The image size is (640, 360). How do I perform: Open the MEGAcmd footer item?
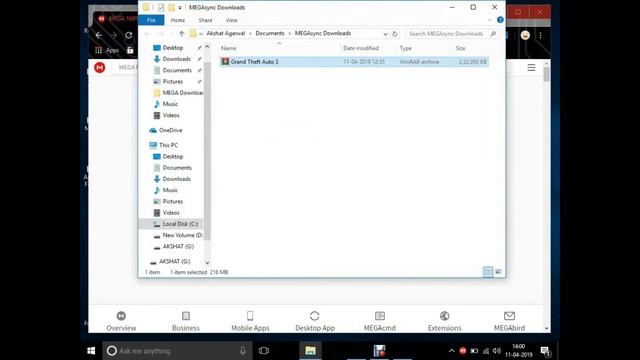pyautogui.click(x=380, y=321)
